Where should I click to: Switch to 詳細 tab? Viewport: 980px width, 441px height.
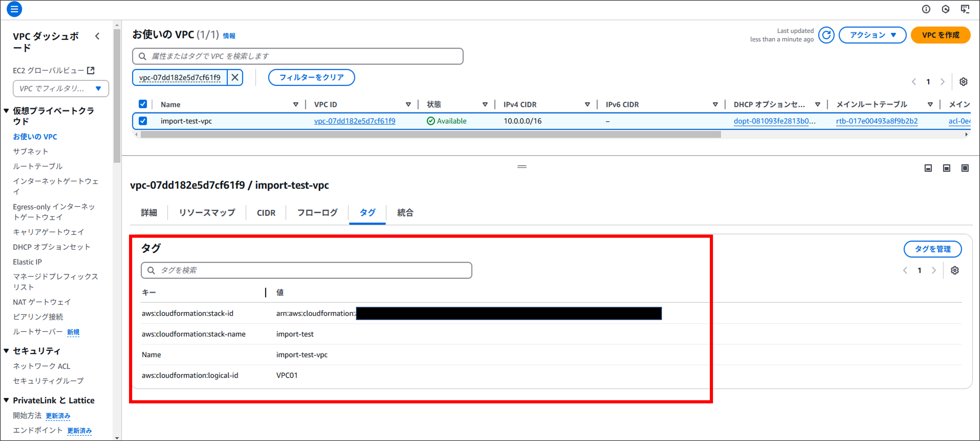[x=149, y=213]
